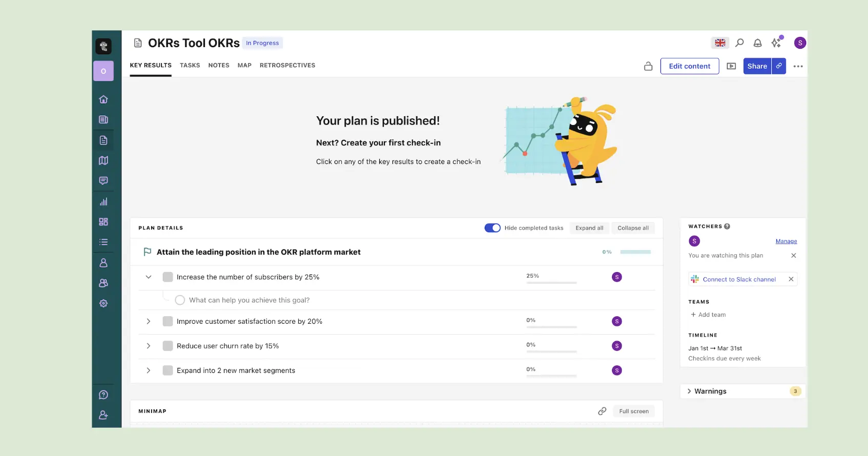Open the bulleted list icon in the sidebar
The width and height of the screenshot is (868, 456).
pos(104,242)
